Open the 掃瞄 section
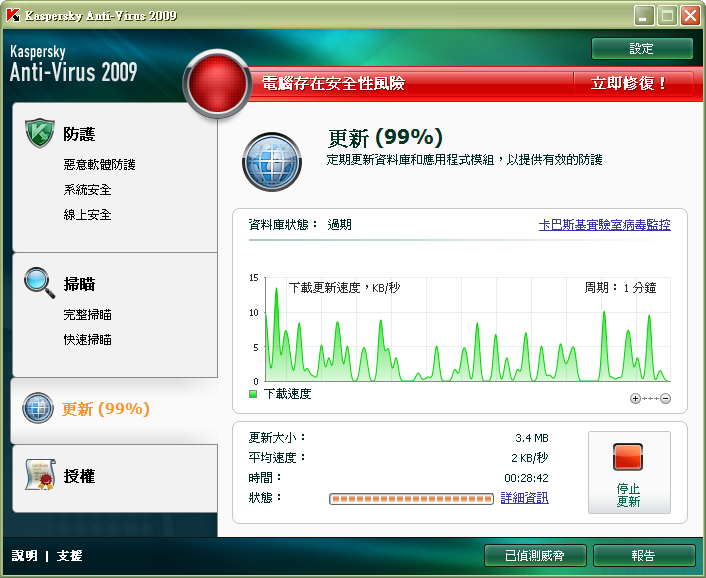 click(79, 284)
